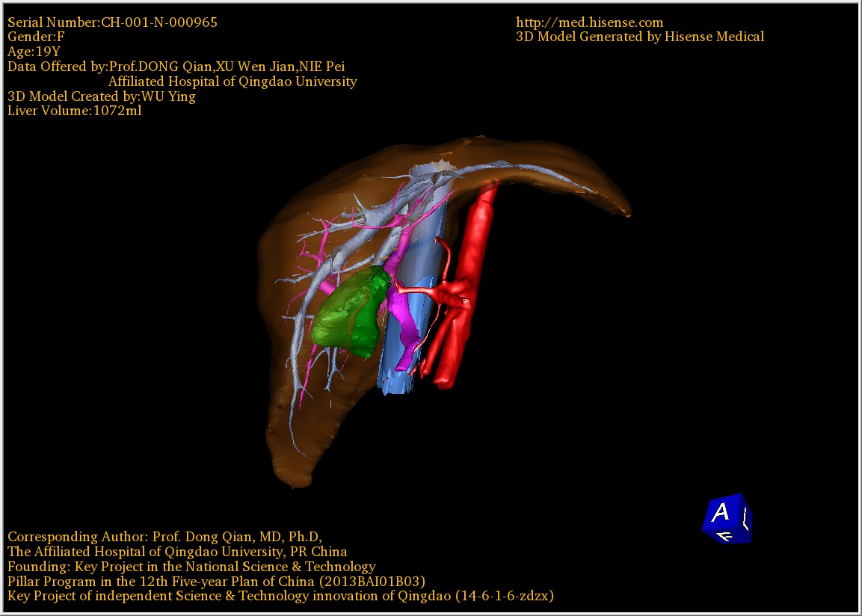Click 'Data Offered by:Prof.DONG Qian' line
Viewport: 862px width, 616px height.
(x=176, y=67)
